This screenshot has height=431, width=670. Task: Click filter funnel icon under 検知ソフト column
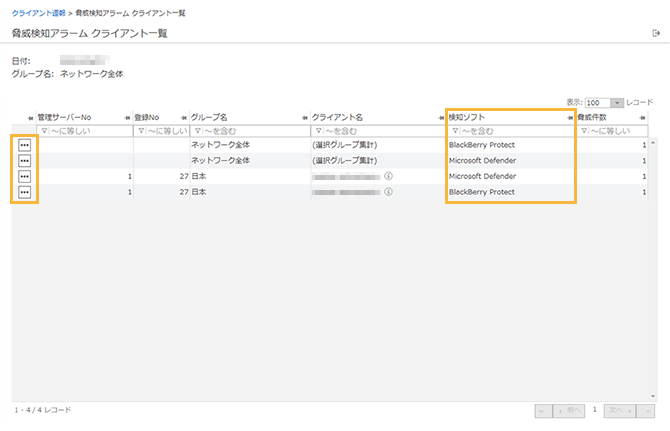tap(453, 131)
